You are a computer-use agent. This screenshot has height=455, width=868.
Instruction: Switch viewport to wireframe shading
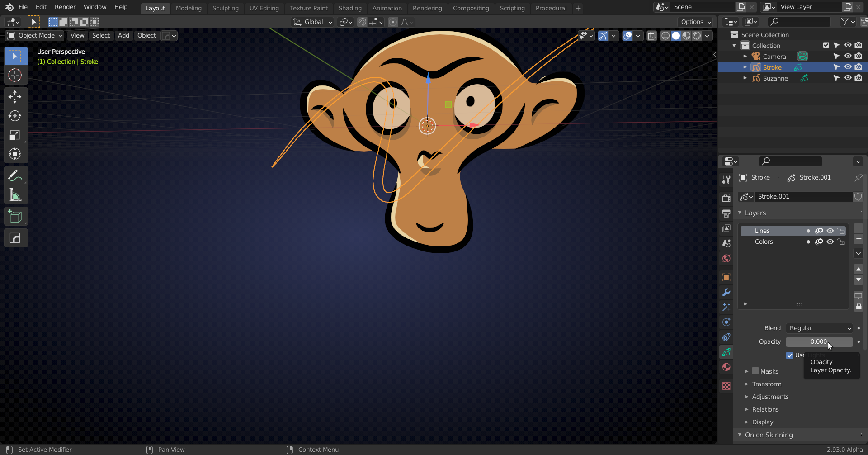point(665,36)
